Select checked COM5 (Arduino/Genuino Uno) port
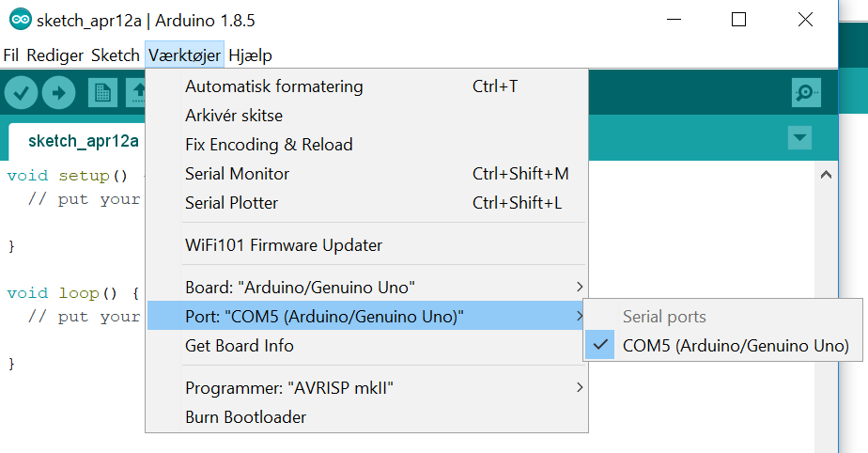 pyautogui.click(x=735, y=346)
